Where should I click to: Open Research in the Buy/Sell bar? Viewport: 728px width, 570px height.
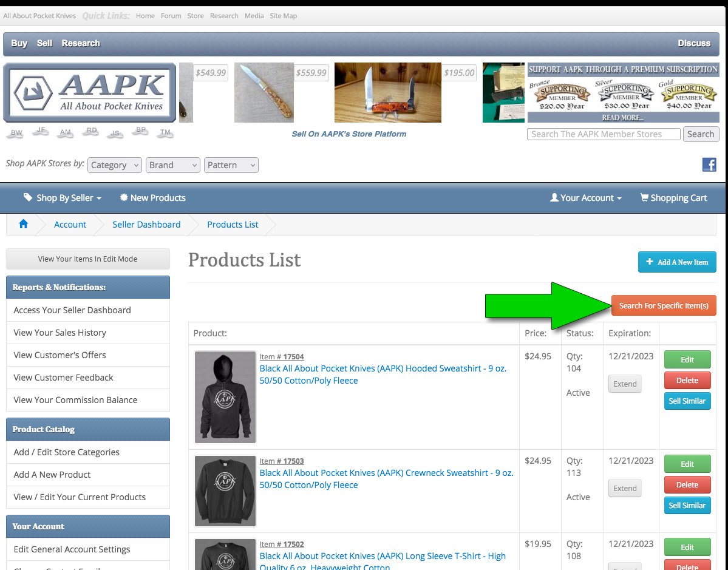(81, 43)
